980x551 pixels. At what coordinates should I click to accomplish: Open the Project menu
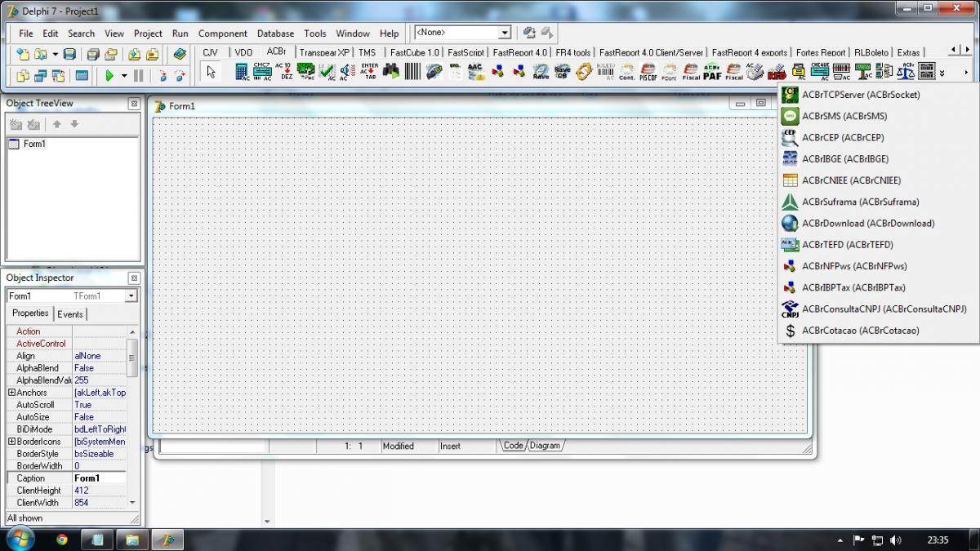[x=148, y=33]
